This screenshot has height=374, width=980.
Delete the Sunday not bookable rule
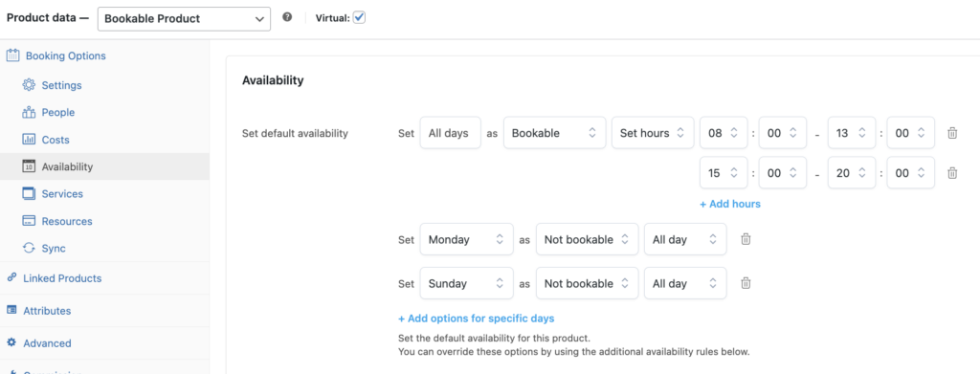(745, 283)
